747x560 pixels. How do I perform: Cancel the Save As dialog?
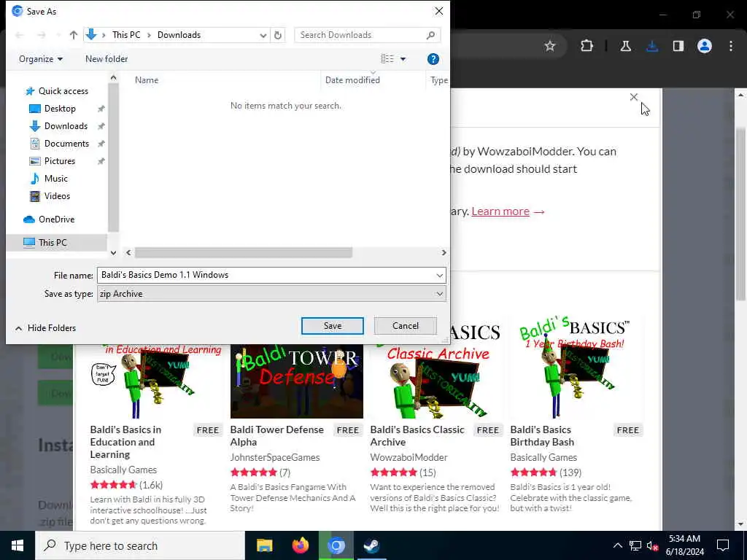[x=406, y=326]
